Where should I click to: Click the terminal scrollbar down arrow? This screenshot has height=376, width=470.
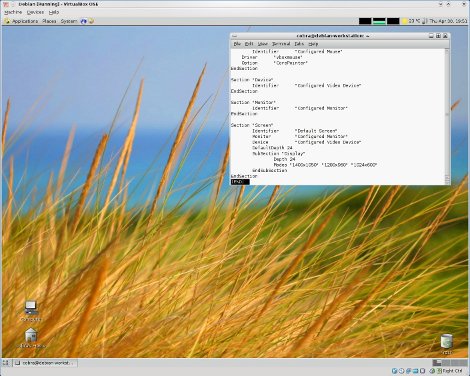click(447, 182)
